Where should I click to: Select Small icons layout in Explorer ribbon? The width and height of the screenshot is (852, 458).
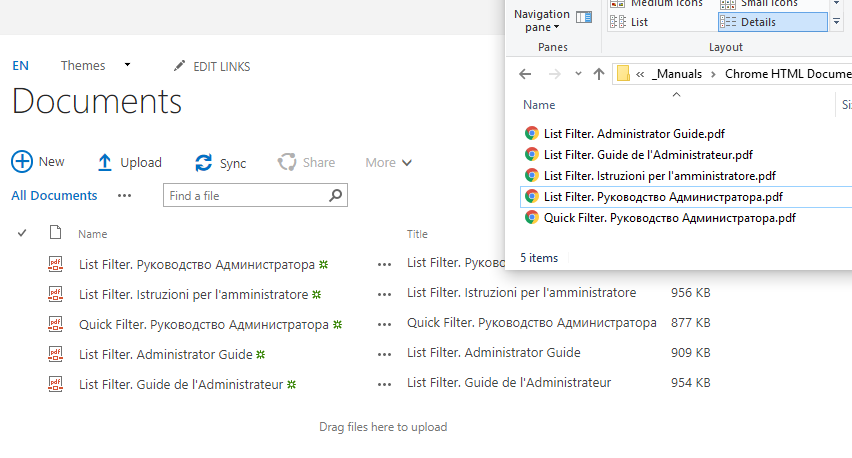click(759, 4)
